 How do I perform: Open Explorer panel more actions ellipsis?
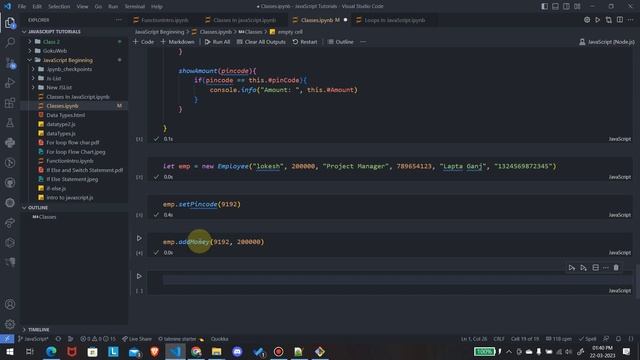pyautogui.click(x=118, y=20)
